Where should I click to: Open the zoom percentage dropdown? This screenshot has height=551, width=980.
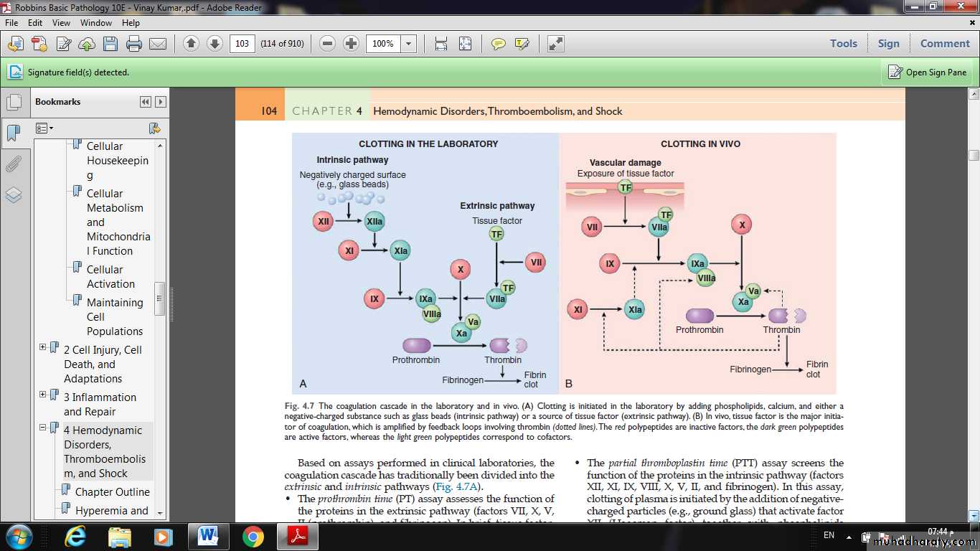[408, 44]
